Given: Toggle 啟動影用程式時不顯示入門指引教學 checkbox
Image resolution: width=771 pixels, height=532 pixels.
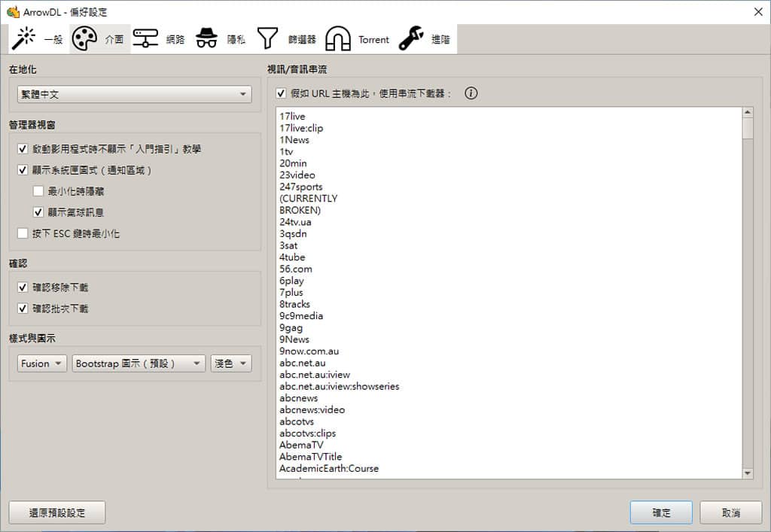Looking at the screenshot, I should tap(23, 149).
